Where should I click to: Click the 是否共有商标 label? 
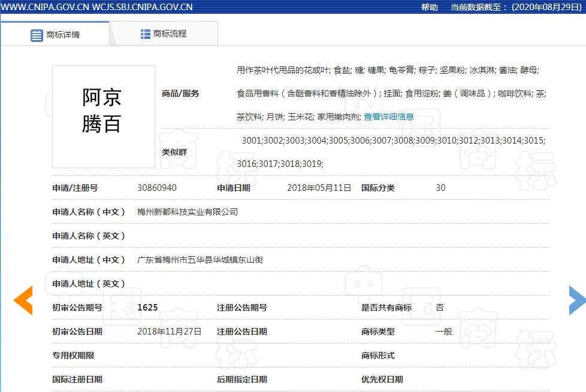(x=386, y=308)
